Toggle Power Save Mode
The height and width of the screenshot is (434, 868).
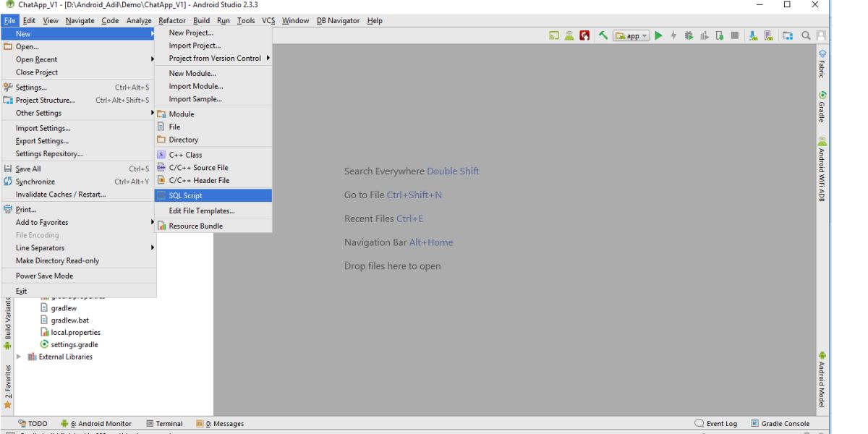[x=79, y=276]
